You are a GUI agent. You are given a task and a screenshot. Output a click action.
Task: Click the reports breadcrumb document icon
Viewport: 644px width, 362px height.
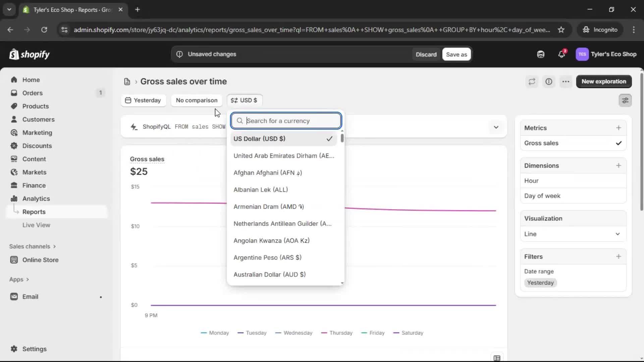127,81
